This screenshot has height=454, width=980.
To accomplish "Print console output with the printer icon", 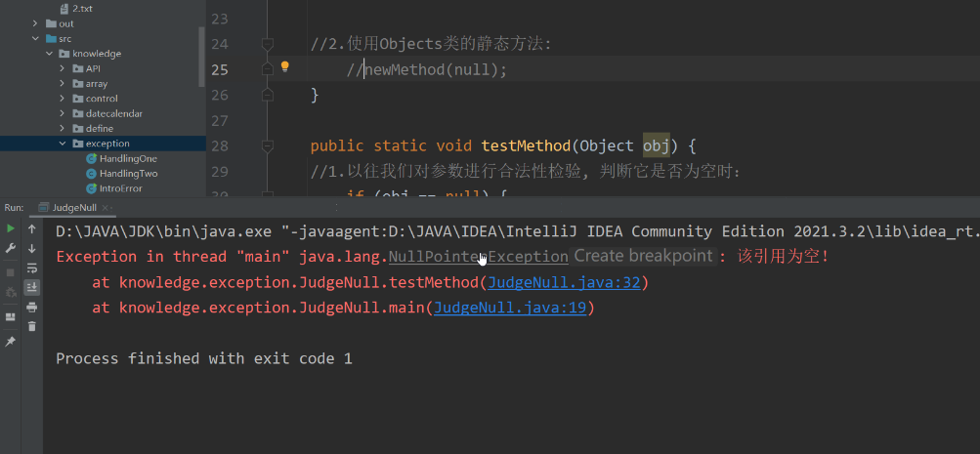I will click(x=32, y=307).
